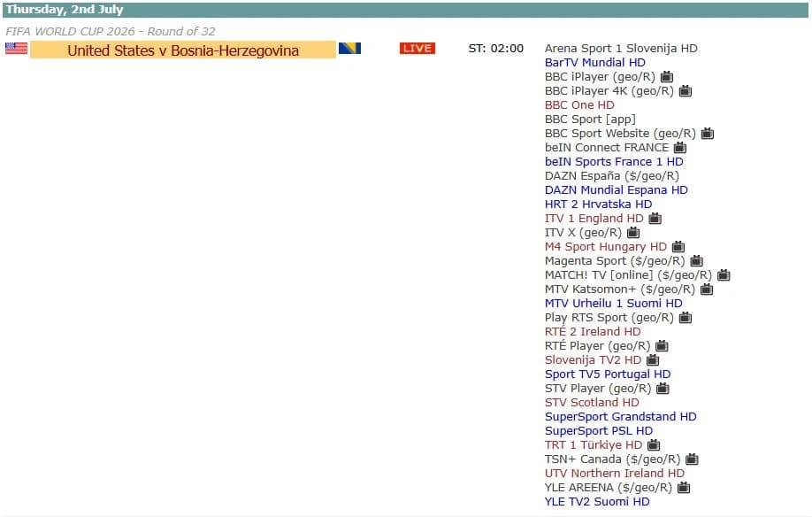
Task: Open Sport TV5 Portugal HD link
Action: (x=608, y=374)
